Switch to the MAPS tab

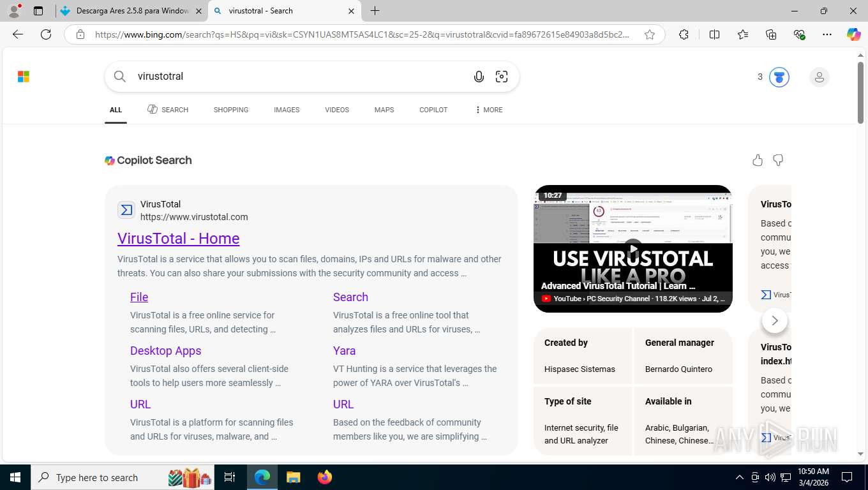[384, 110]
